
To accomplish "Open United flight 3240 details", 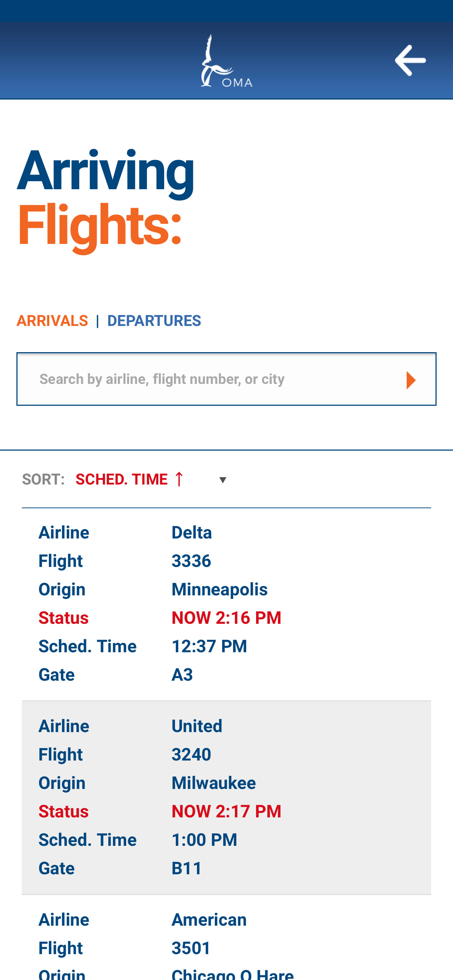I will [226, 797].
